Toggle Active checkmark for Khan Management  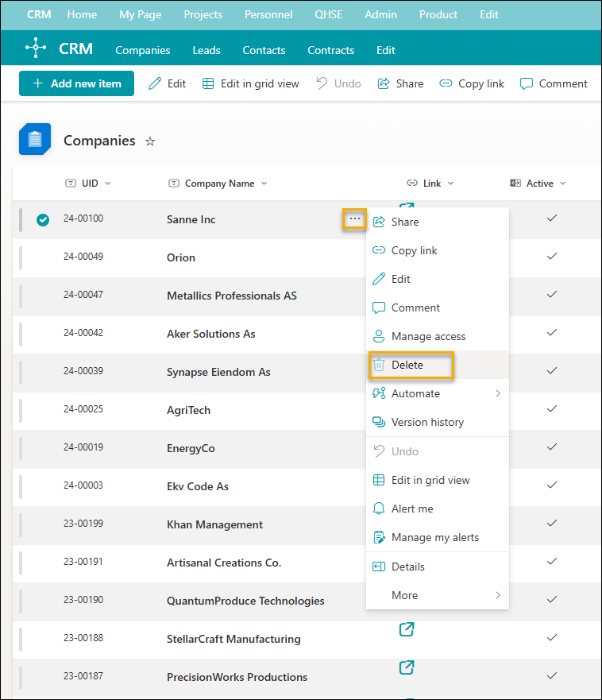click(552, 523)
